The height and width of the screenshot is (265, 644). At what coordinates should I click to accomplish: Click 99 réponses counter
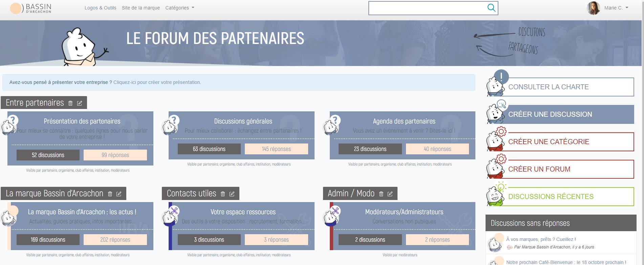[x=115, y=155]
